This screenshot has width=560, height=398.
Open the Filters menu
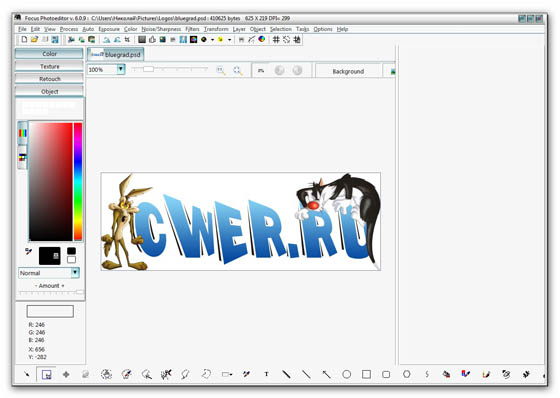(x=192, y=29)
